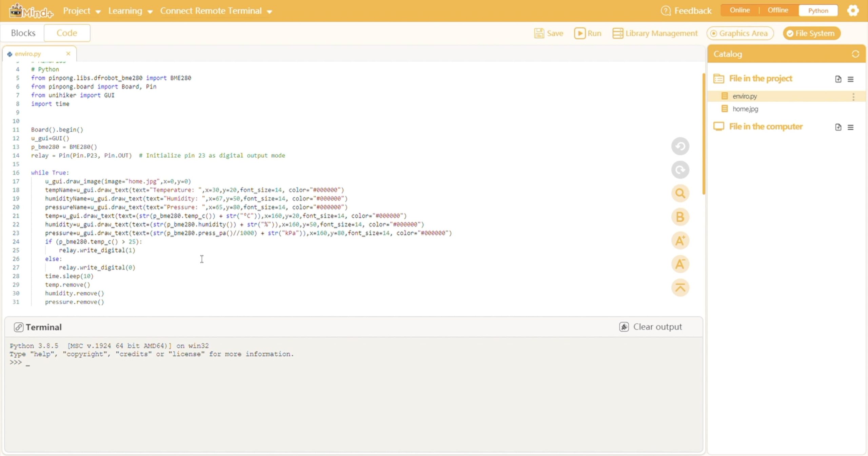Screen dimensions: 868x456
Task: Click Clear output in Terminal
Action: coord(650,327)
